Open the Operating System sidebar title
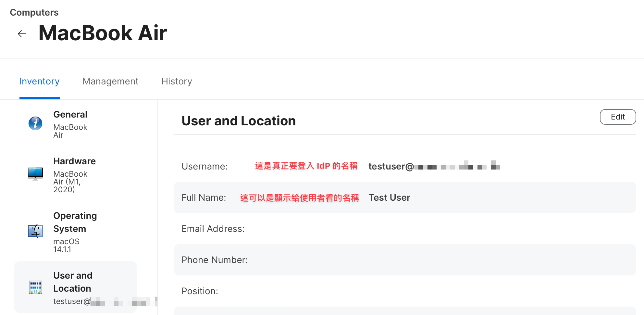 (x=75, y=222)
